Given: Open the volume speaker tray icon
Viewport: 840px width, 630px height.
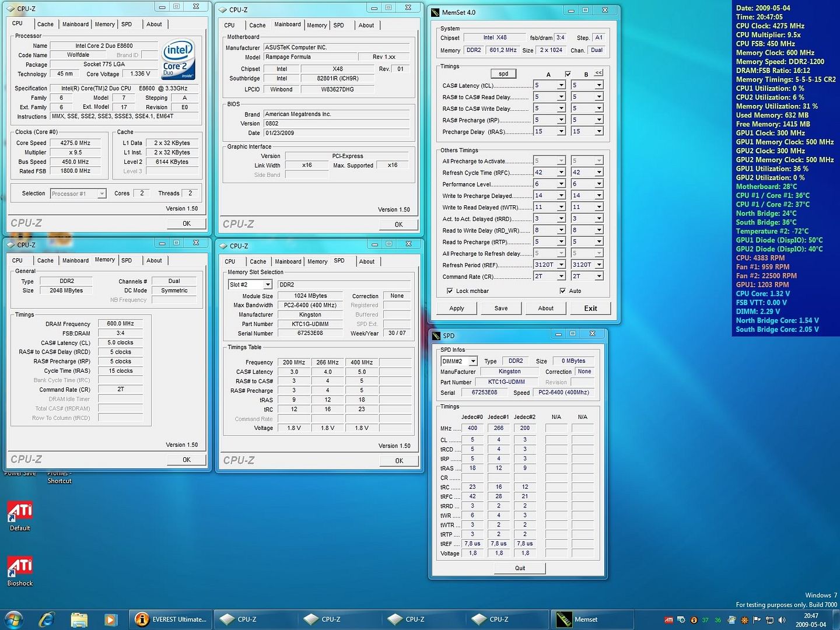Looking at the screenshot, I should 782,620.
